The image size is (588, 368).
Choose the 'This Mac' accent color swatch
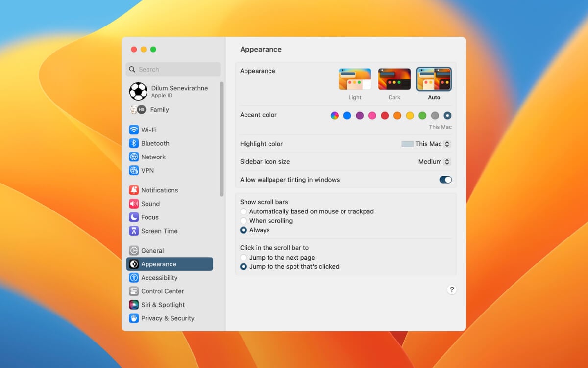[447, 116]
